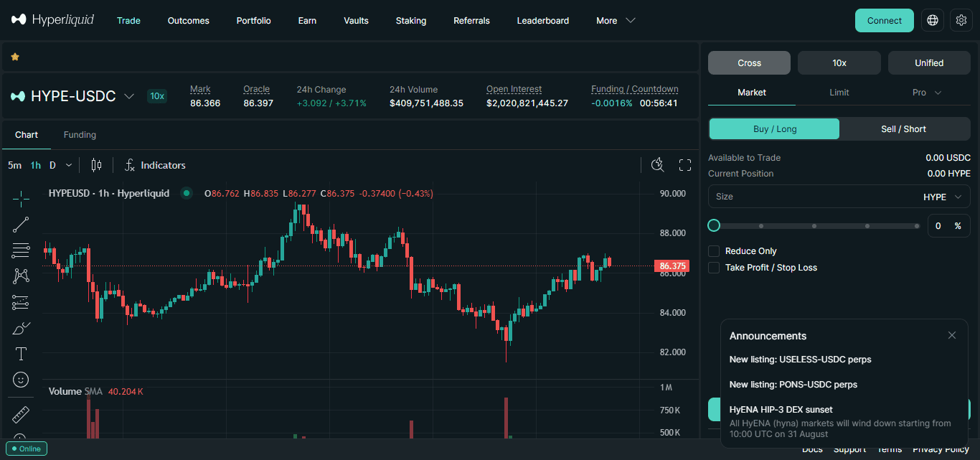Set chart interval to D
Screen dimensions: 980x460
pos(52,165)
